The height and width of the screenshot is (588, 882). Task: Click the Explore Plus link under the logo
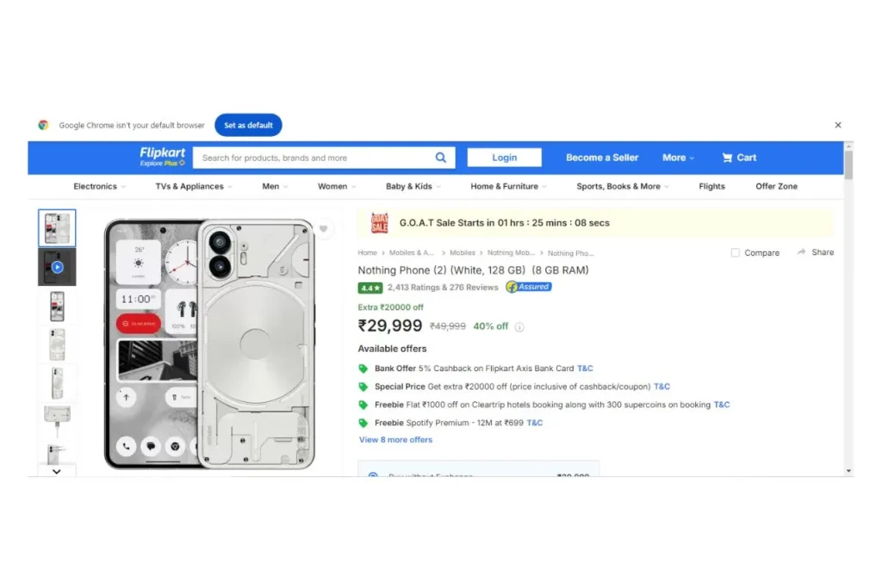pyautogui.click(x=162, y=164)
